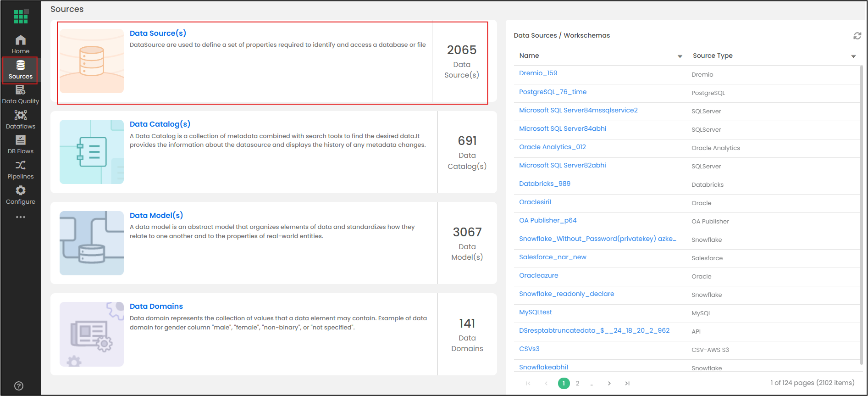Go to next page of data sources

click(609, 383)
